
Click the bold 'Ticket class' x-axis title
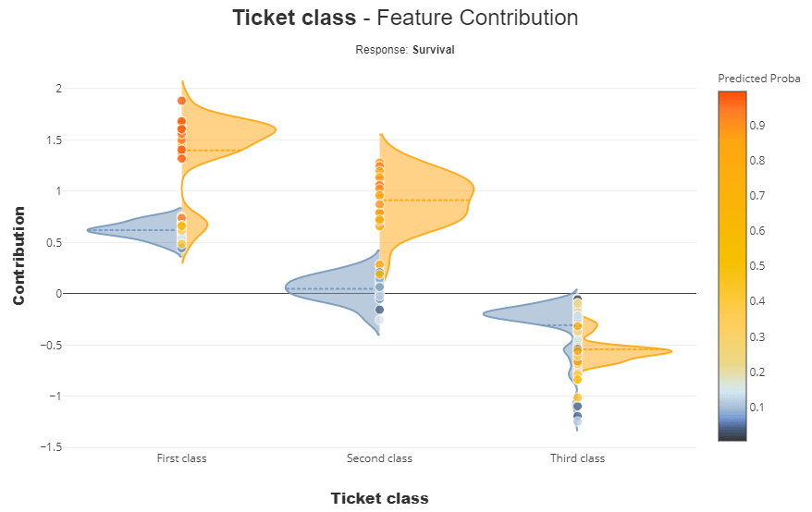(379, 498)
